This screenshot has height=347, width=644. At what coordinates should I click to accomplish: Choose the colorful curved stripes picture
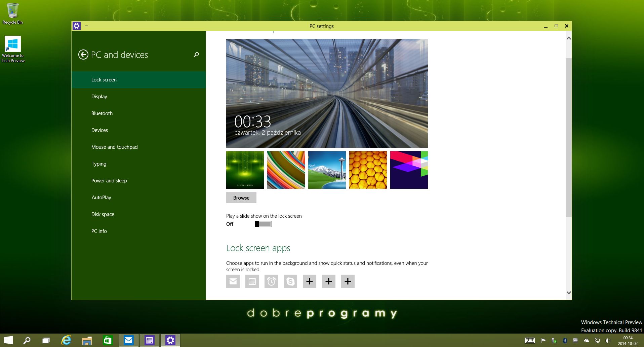pos(286,170)
